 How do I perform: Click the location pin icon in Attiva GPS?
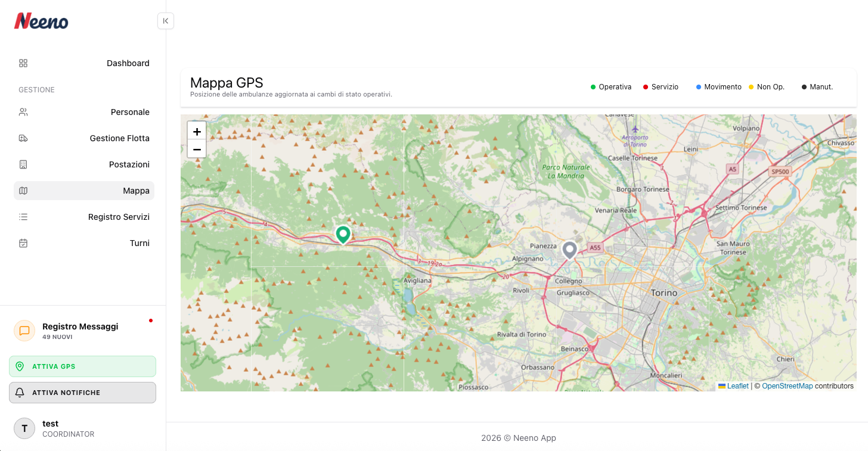click(20, 366)
